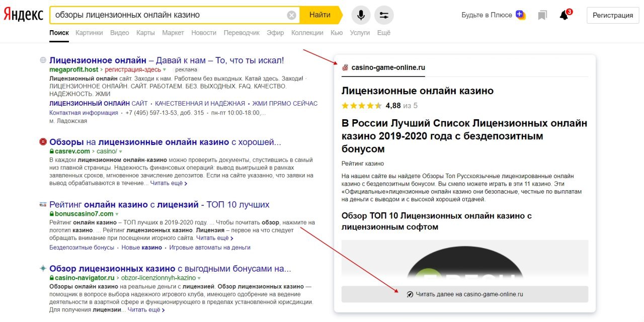644x322 pixels.
Task: Click the globe favicon of the megaprofit ad
Action: click(43, 60)
